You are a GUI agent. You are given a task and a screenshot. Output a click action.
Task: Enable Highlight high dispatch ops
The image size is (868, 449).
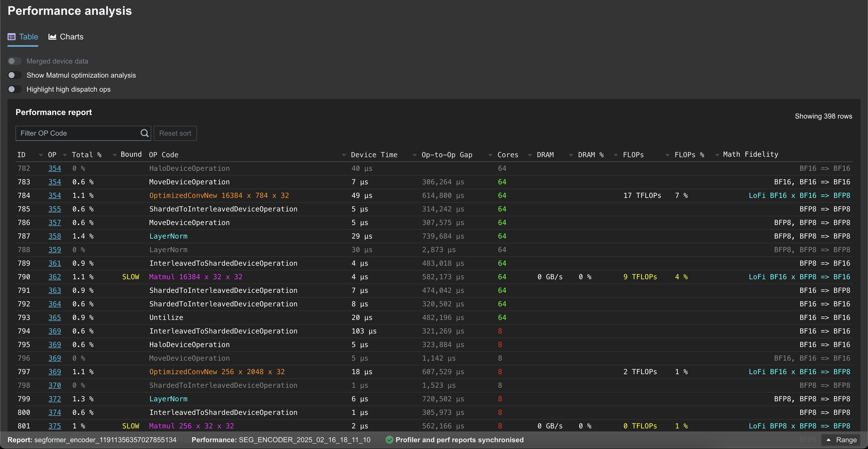pyautogui.click(x=15, y=89)
